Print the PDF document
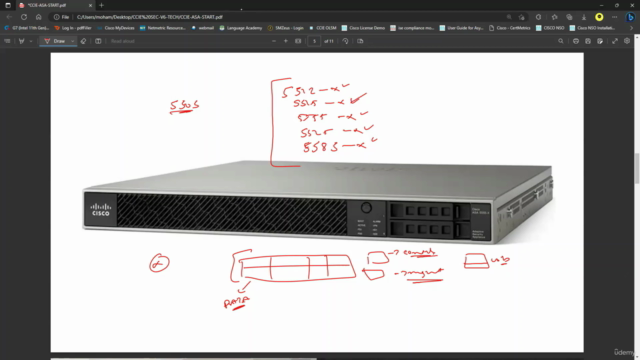This screenshot has height=360, width=640. coord(576,41)
